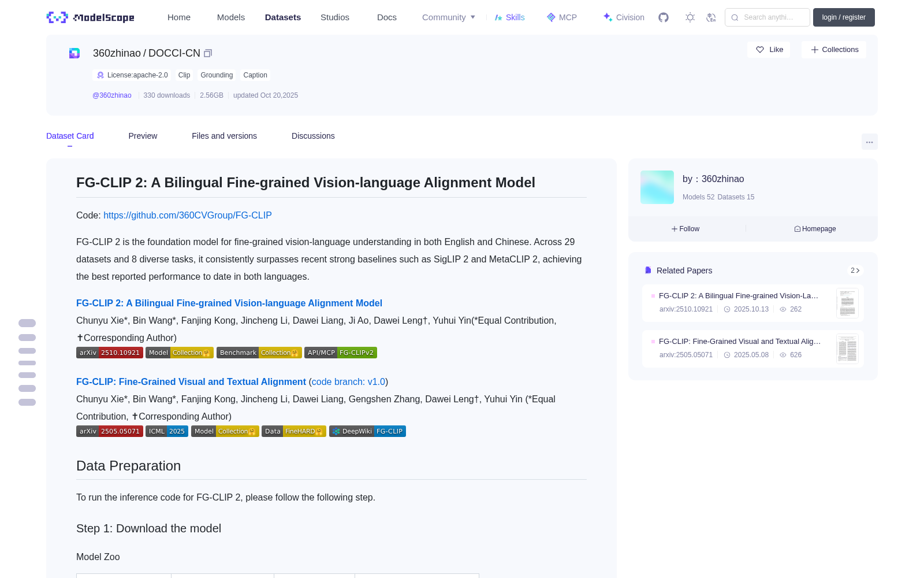Viewport: 924px width, 578px height.
Task: Open Studios in navigation bar
Action: click(x=335, y=17)
